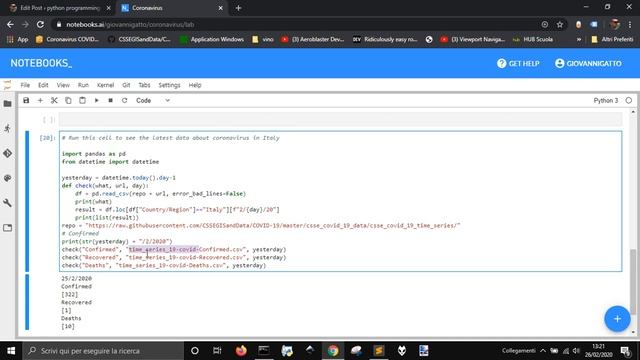Screen dimensions: 640x360
Task: Open file browser folder sidebar icon
Action: pyautogui.click(x=7, y=104)
